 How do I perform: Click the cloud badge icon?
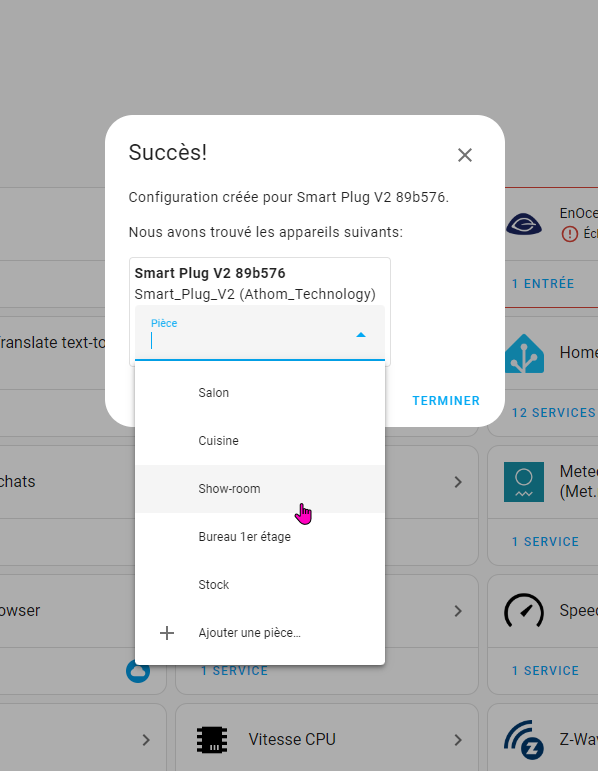pyautogui.click(x=138, y=671)
